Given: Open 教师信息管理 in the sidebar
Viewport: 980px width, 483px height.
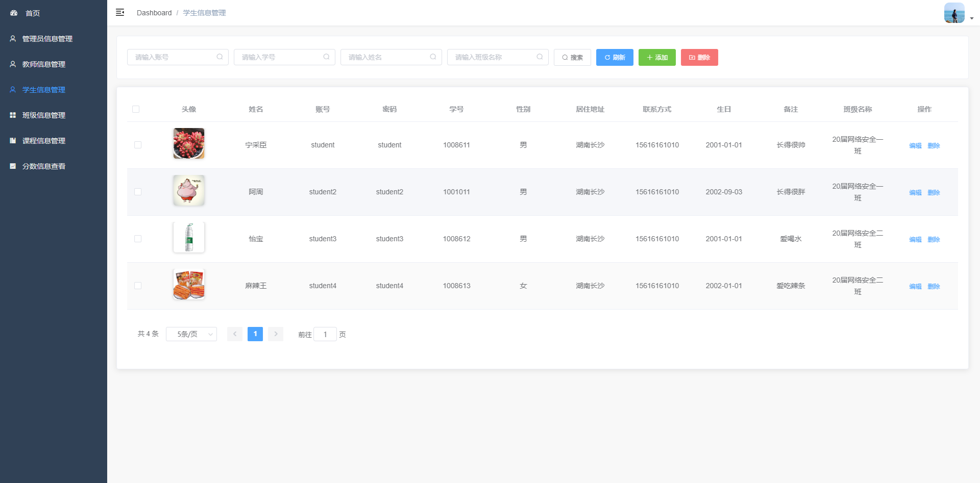Looking at the screenshot, I should coord(44,64).
